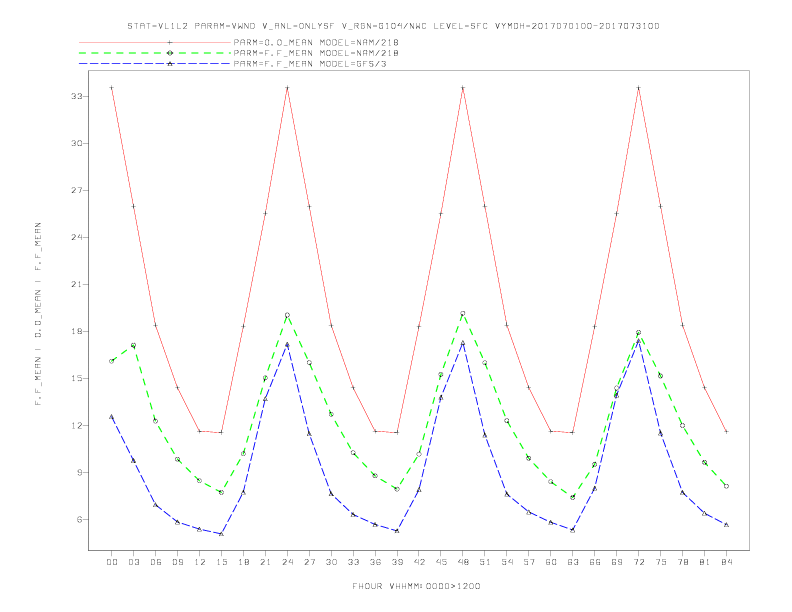Click the x-axis tick label 33
The height and width of the screenshot is (612, 792).
[x=353, y=562]
